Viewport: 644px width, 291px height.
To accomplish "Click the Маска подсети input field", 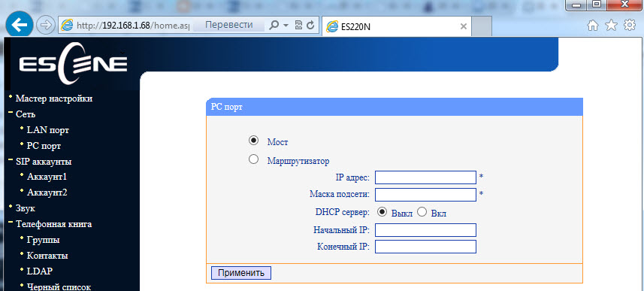I will [425, 195].
